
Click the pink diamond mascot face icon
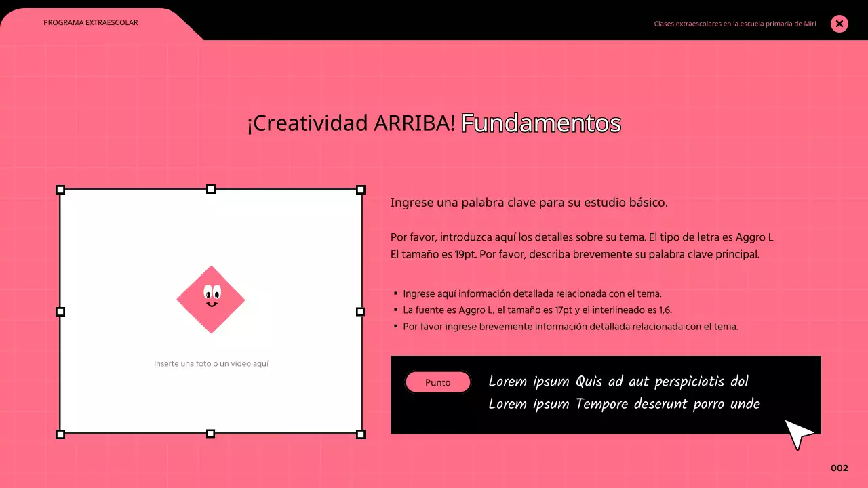211,299
